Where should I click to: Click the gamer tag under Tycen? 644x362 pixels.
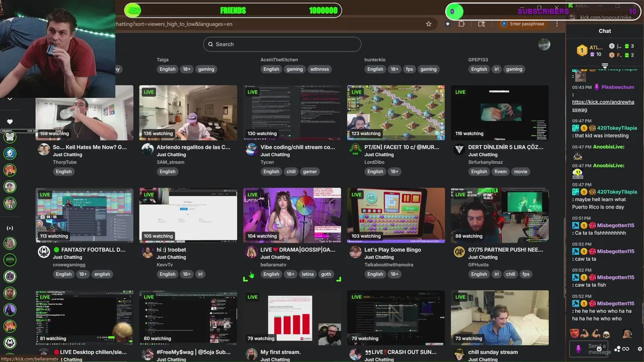(310, 171)
